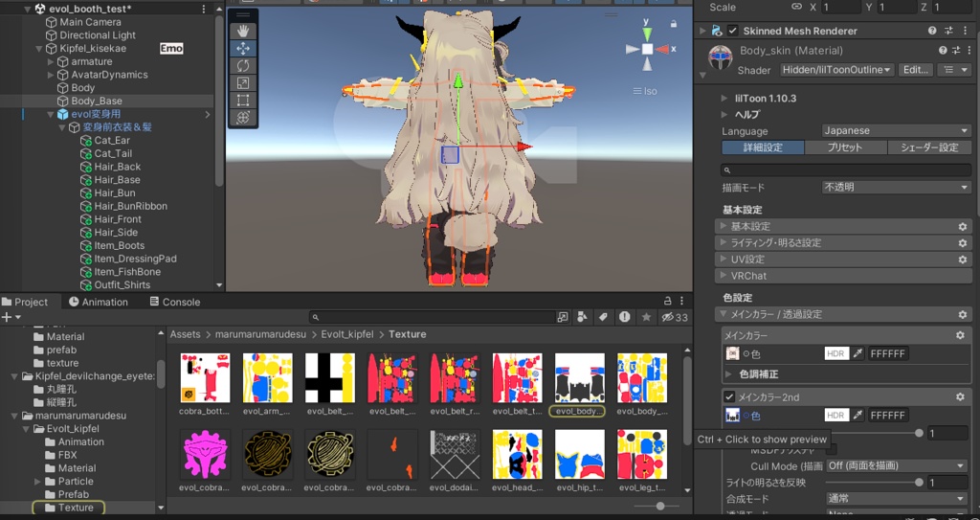Open Body_skin material three-dot menu

[968, 50]
